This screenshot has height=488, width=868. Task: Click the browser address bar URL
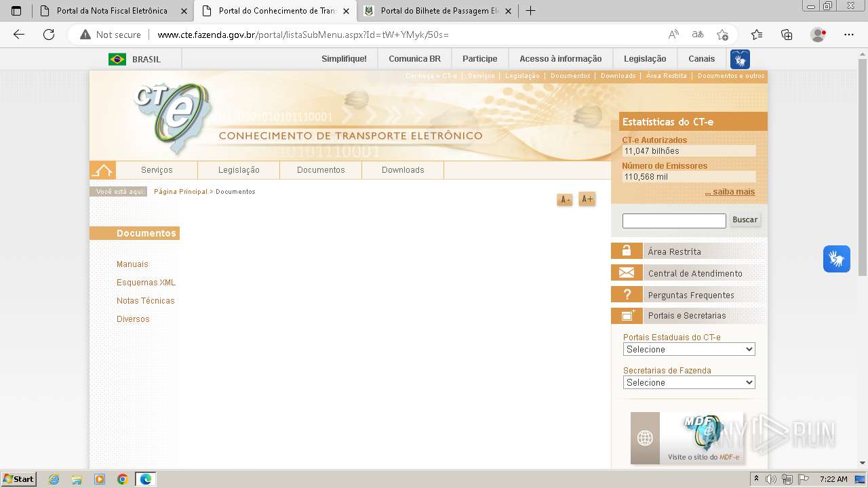[x=303, y=35]
